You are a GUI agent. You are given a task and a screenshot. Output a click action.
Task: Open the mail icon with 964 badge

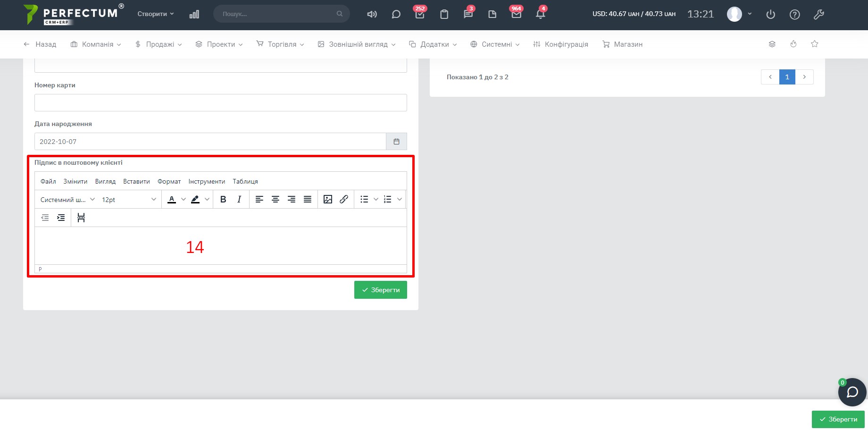click(516, 14)
